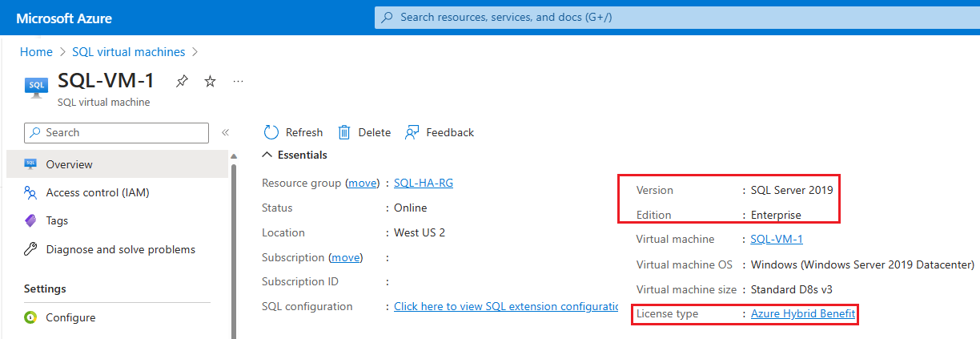Viewport: 980px width, 339px height.
Task: Click the SQL-VM-1 page title
Action: pos(106,81)
